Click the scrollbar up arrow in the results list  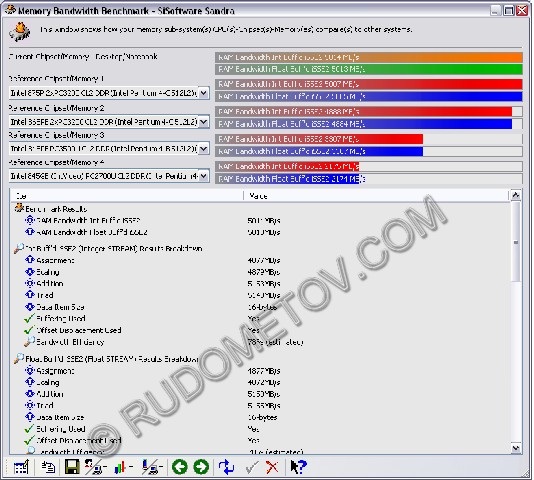click(x=516, y=195)
